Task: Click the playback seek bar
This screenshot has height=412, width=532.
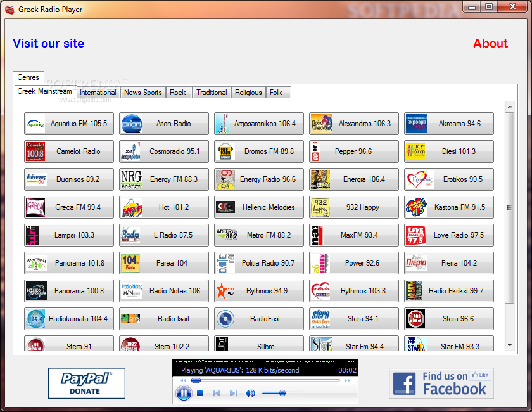Action: click(x=265, y=380)
